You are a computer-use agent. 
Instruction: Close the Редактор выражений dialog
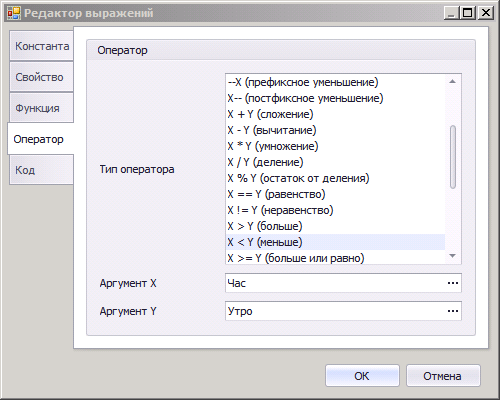pos(486,13)
